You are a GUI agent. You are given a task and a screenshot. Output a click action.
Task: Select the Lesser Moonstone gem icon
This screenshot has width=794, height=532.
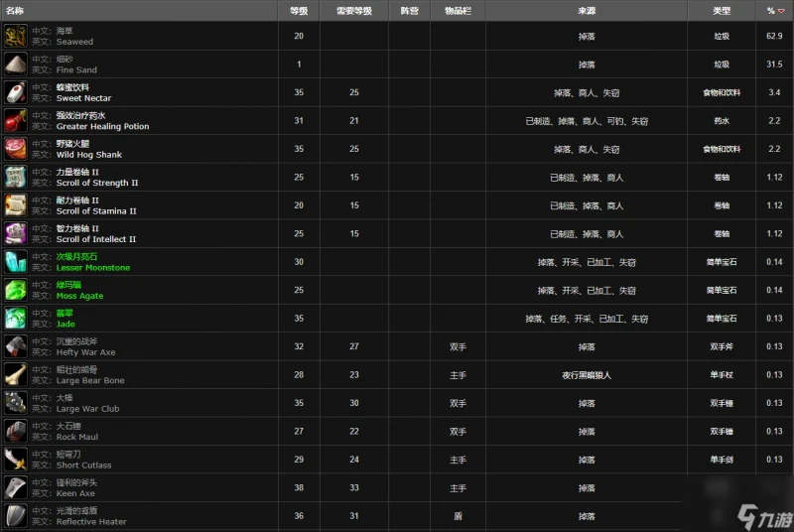pos(15,262)
